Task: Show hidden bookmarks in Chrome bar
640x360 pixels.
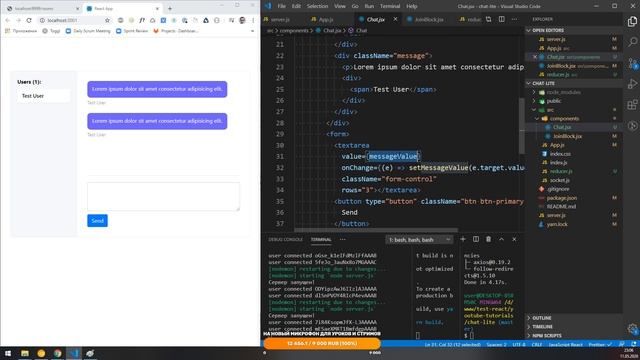Action: (x=252, y=31)
